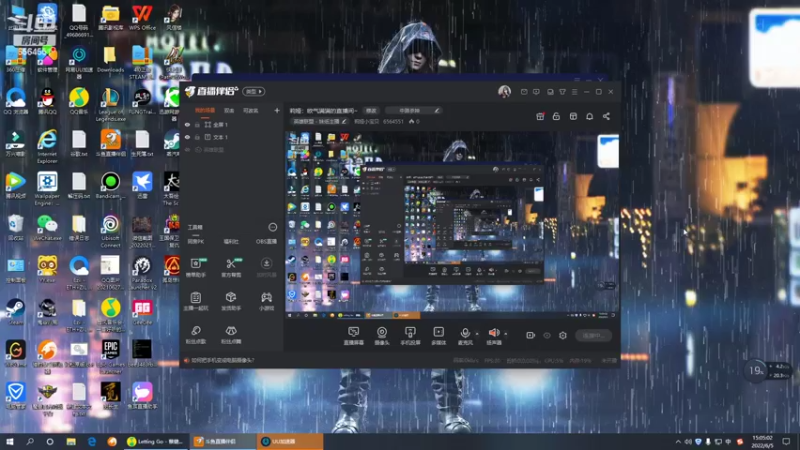This screenshot has height=450, width=800.
Task: Mute the microphone (麦克风)
Action: point(465,336)
